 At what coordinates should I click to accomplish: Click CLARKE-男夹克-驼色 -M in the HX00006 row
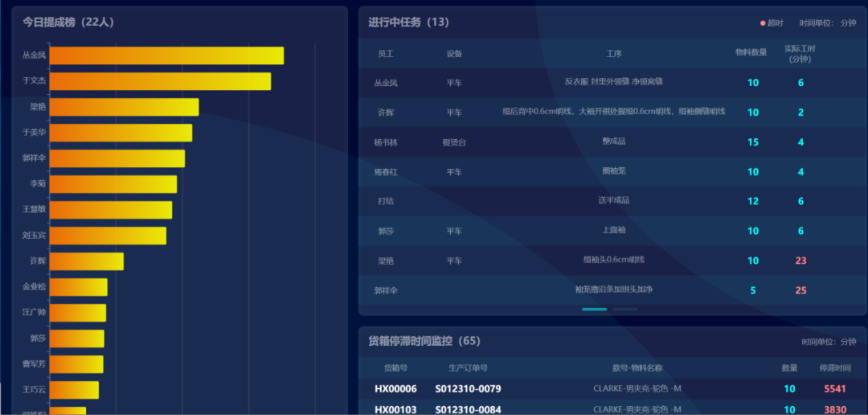(x=637, y=389)
